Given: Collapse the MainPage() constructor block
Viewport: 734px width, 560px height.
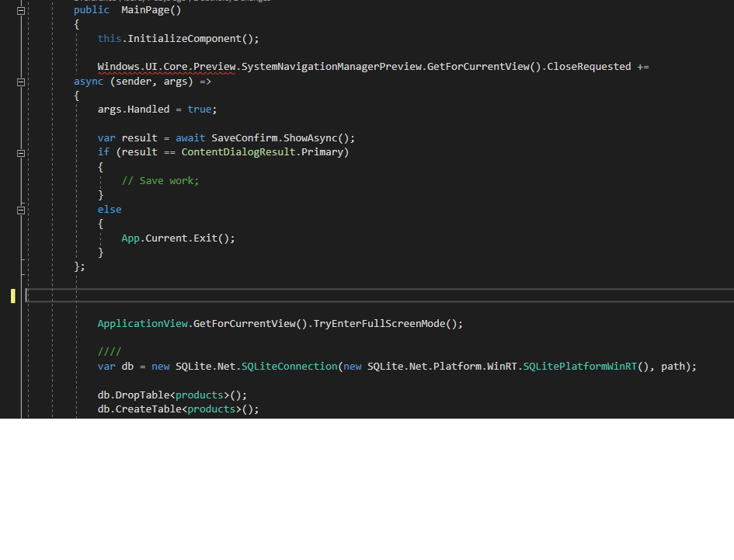Looking at the screenshot, I should (21, 11).
